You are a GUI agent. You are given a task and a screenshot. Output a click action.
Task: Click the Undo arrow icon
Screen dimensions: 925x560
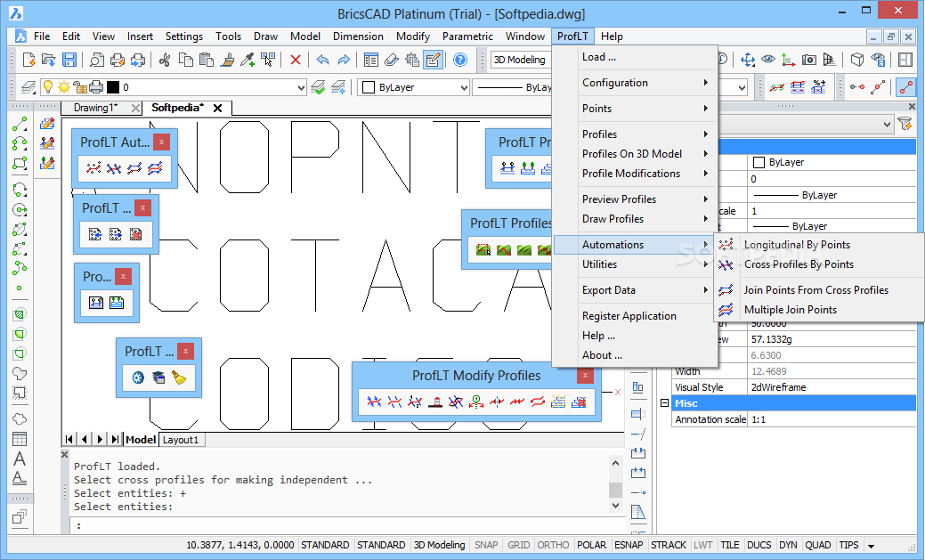pyautogui.click(x=322, y=60)
